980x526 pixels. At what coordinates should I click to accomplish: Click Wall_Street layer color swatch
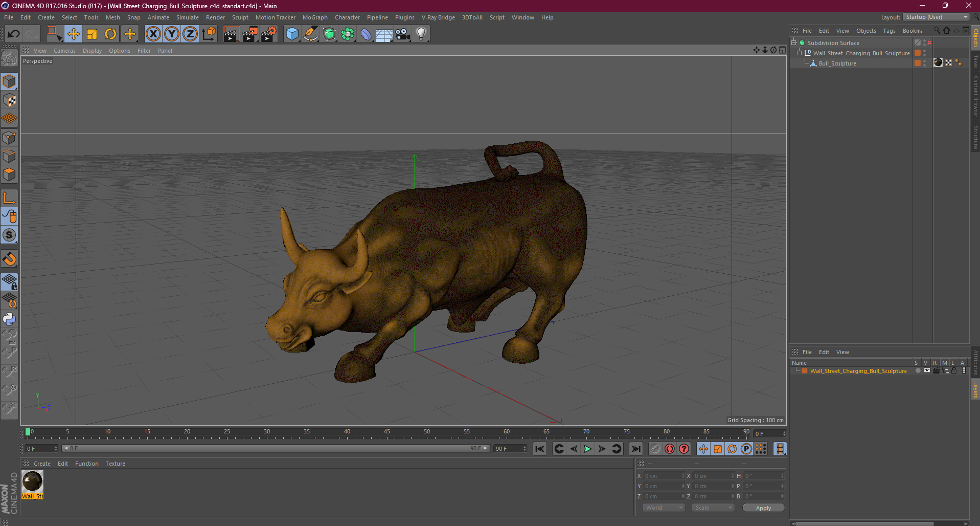coord(805,371)
